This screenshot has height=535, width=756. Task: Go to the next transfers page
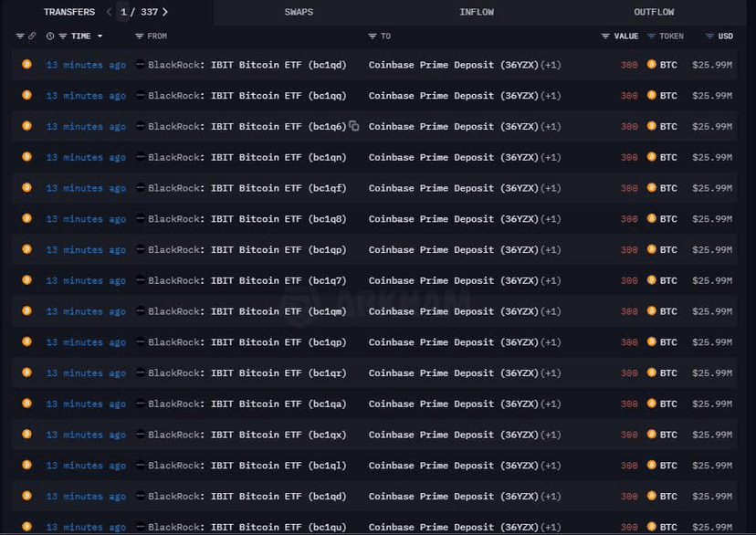click(x=165, y=12)
